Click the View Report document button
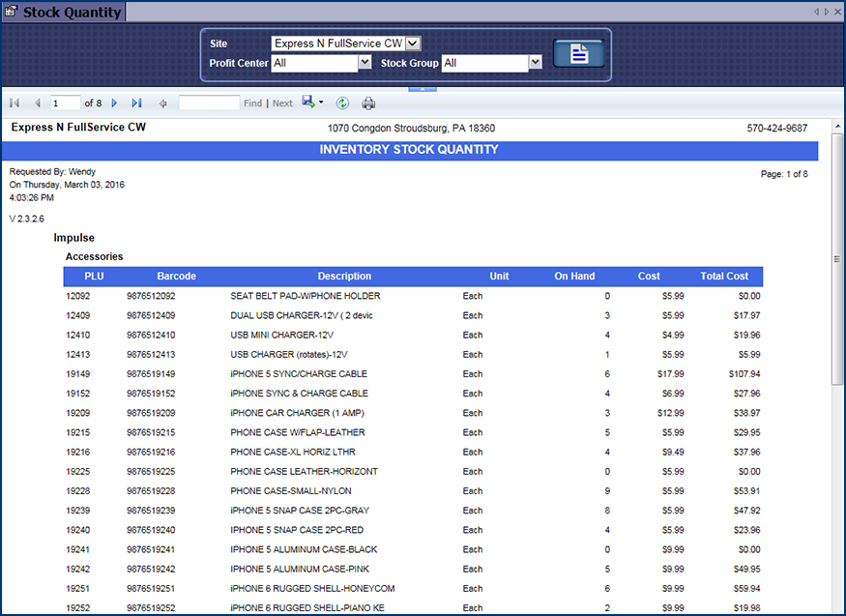Screen dimensions: 846x616 (x=578, y=54)
